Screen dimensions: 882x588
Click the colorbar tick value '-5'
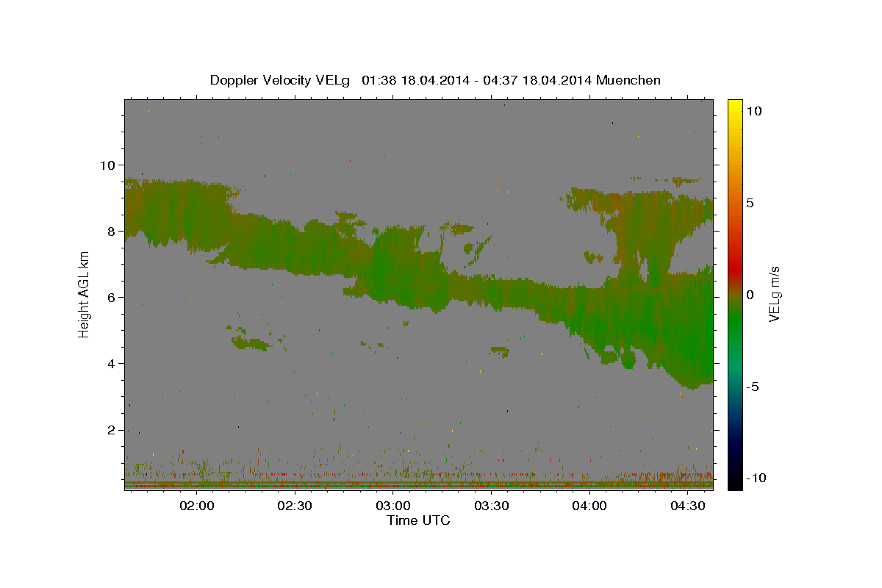coord(752,387)
